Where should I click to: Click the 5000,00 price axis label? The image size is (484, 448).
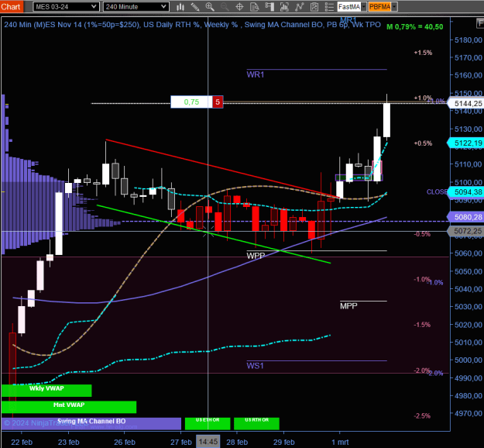469,360
